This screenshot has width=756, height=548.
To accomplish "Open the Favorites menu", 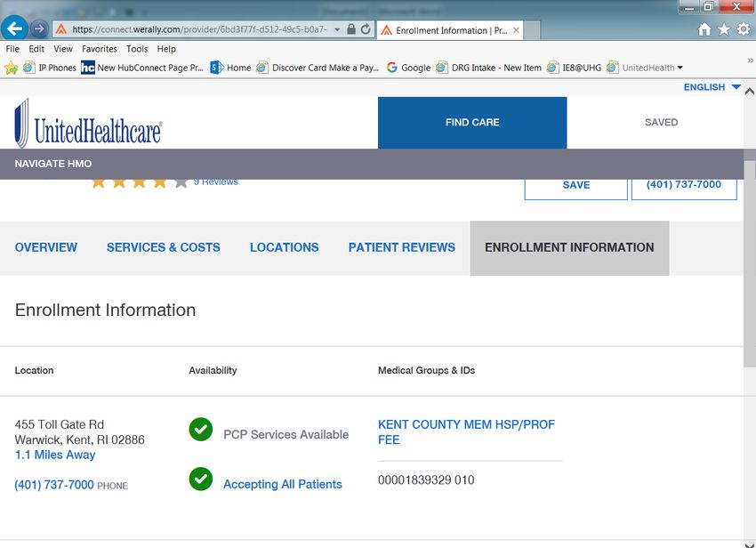I will [100, 49].
